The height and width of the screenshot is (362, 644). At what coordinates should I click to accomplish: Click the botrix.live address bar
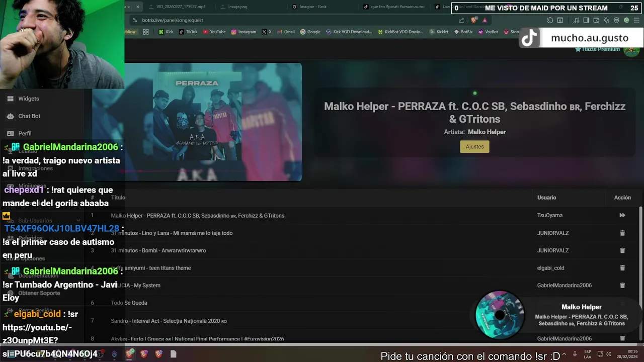click(297, 20)
